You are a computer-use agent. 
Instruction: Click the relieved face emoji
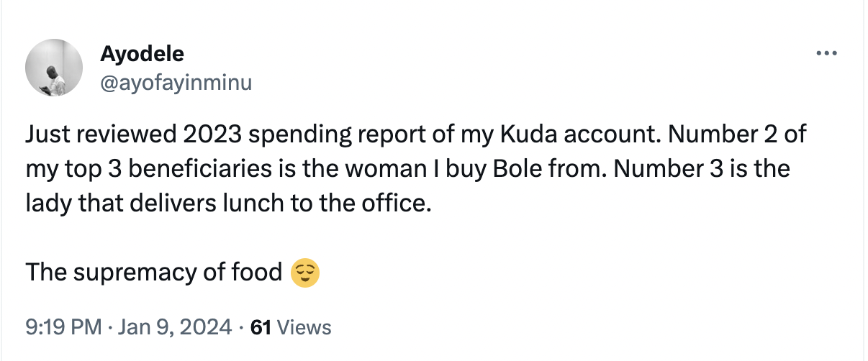(x=304, y=273)
